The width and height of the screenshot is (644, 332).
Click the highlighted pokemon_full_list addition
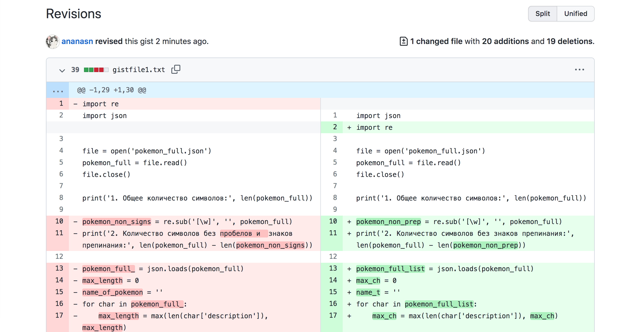390,268
